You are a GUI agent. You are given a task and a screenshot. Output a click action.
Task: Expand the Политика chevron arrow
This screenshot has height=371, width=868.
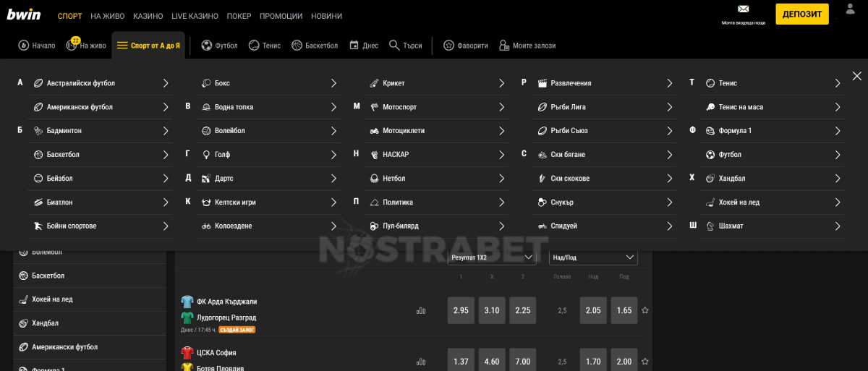[501, 202]
